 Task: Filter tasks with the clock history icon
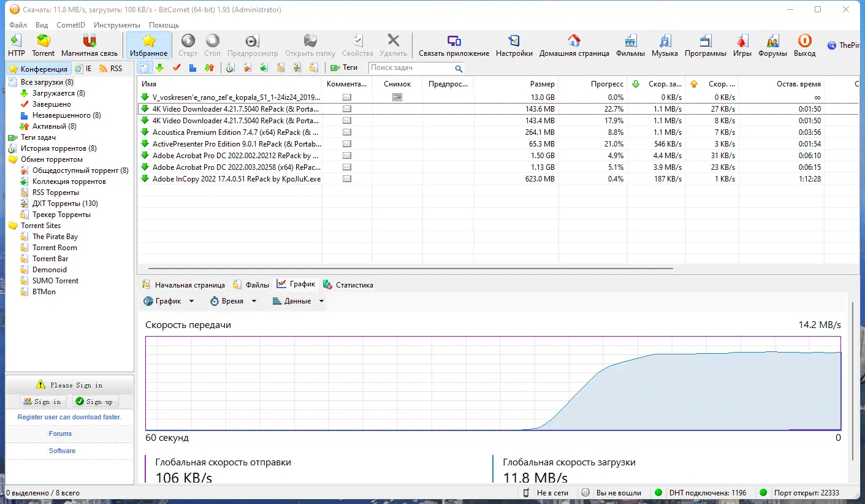click(x=230, y=68)
